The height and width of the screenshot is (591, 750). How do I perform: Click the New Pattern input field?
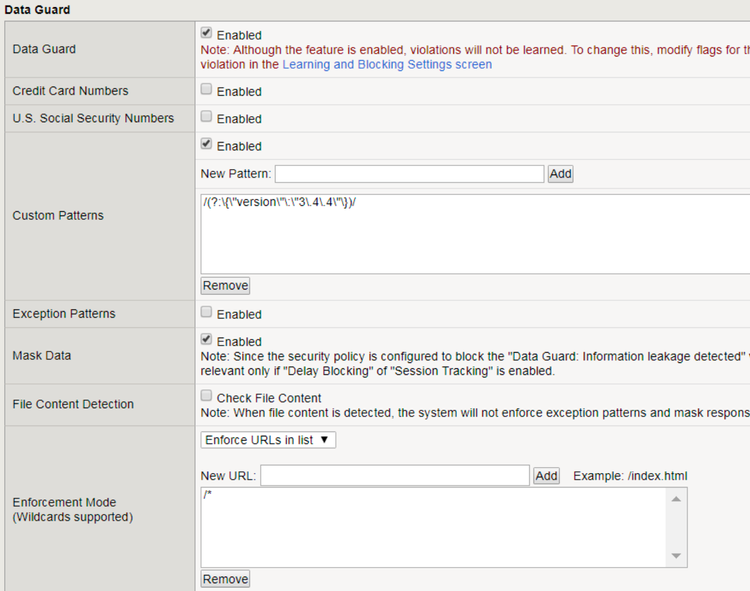pos(409,174)
